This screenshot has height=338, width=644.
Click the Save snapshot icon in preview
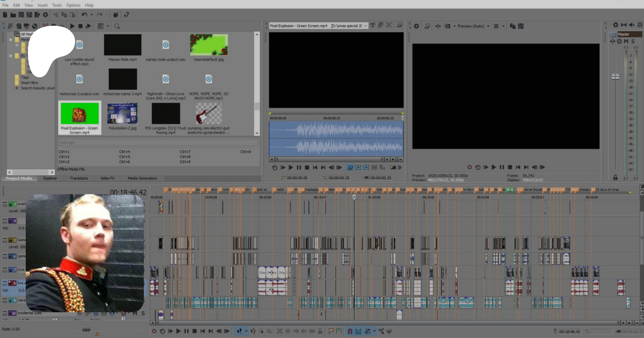point(521,26)
